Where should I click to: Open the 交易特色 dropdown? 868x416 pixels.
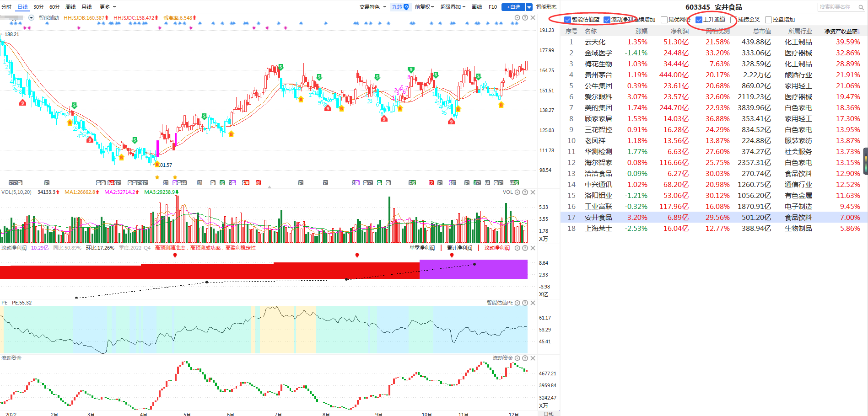click(x=372, y=7)
